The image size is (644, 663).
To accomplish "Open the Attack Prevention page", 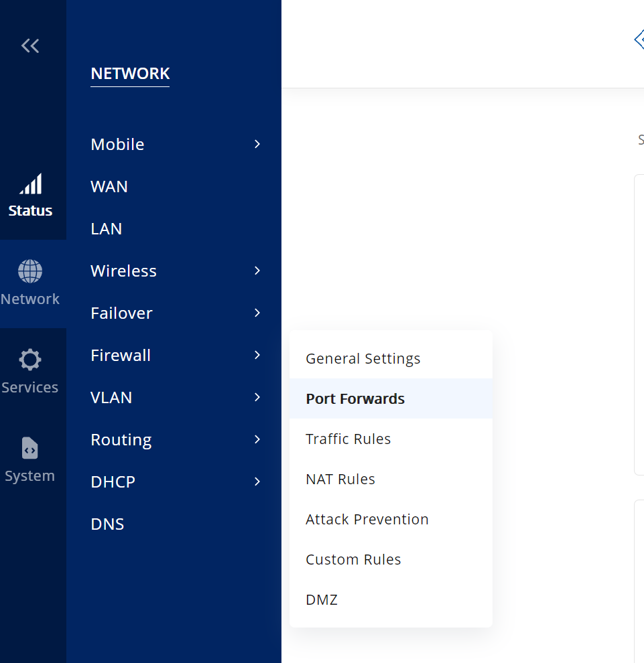I will tap(367, 519).
